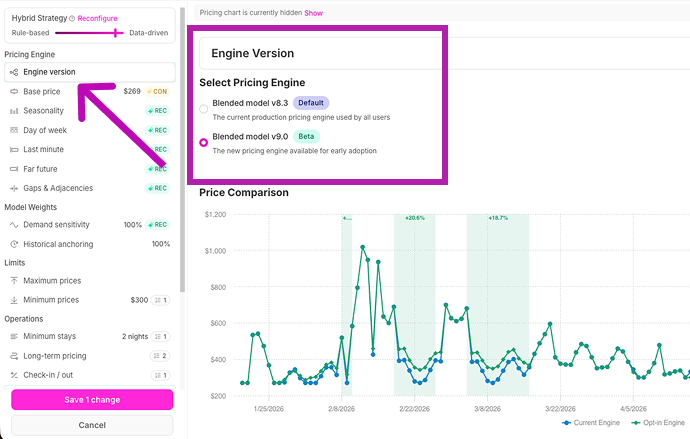Click the Rule-based to Data-driven slider handle
Viewport: 690px width, 439px height.
point(116,33)
